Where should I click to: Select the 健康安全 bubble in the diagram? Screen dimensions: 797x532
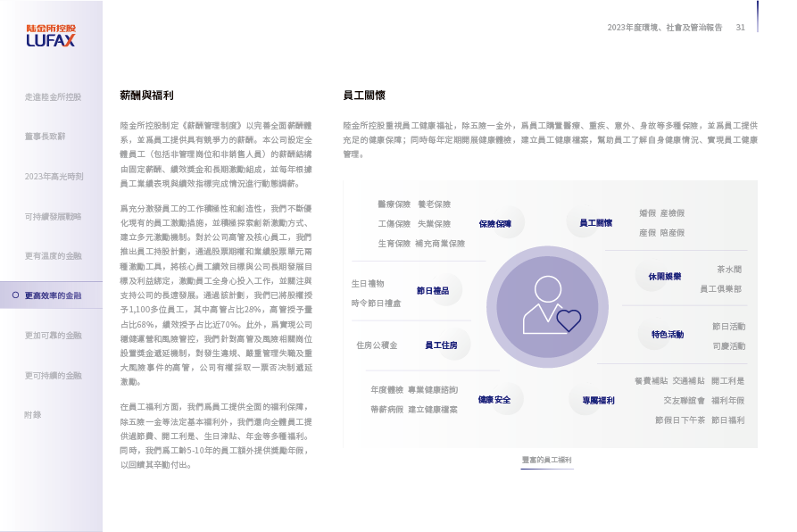pyautogui.click(x=494, y=399)
